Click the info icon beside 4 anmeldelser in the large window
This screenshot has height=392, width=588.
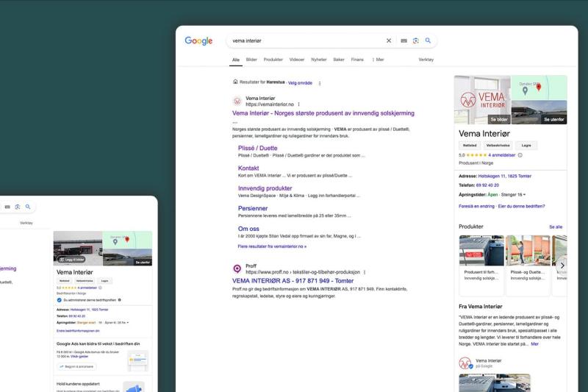(x=520, y=155)
